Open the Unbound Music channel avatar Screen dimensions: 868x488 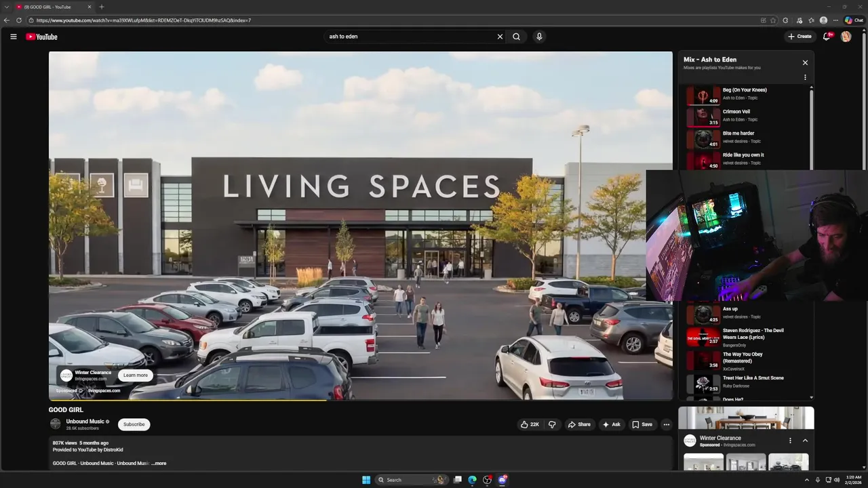pyautogui.click(x=56, y=424)
